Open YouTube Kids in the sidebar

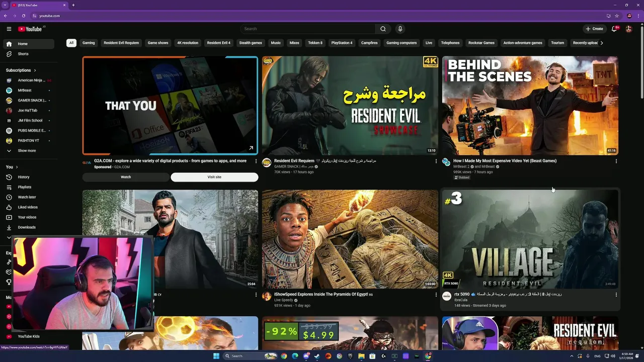30,336
